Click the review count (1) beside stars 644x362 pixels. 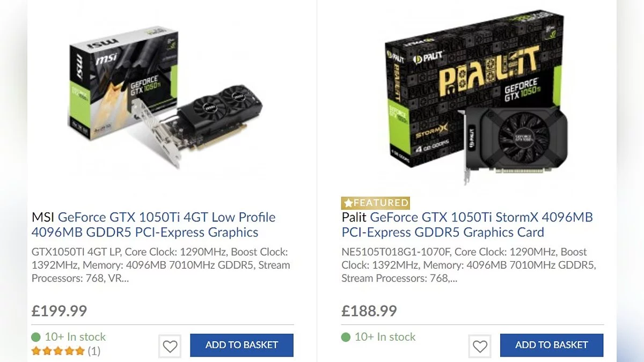point(94,352)
